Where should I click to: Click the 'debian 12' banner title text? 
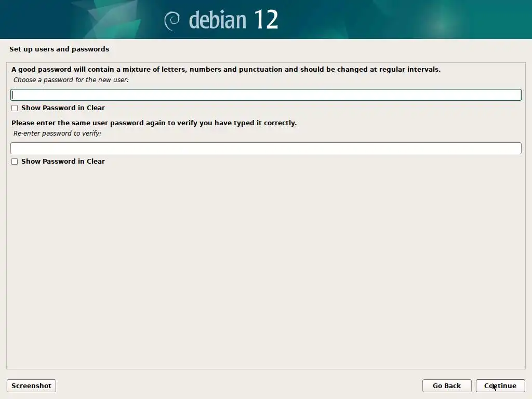233,20
